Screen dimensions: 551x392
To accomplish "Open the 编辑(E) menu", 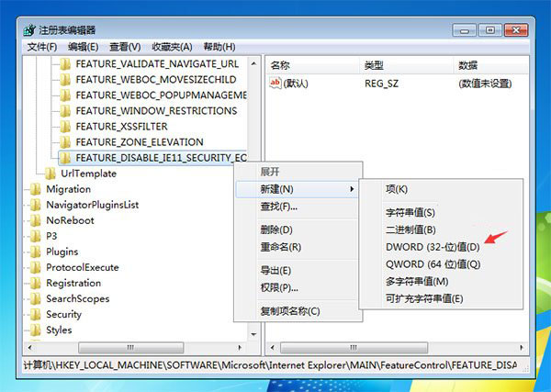I will pyautogui.click(x=83, y=47).
